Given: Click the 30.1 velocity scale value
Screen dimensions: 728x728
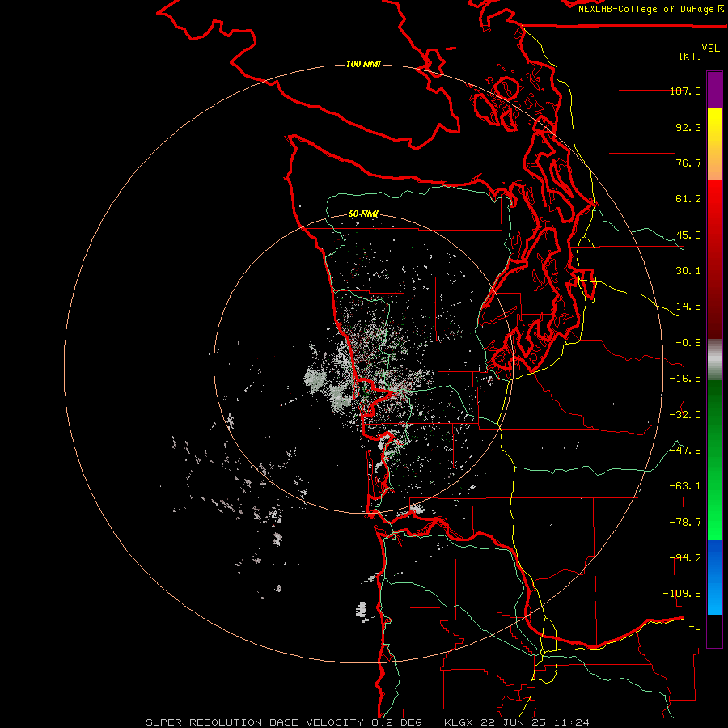Looking at the screenshot, I should click(688, 271).
